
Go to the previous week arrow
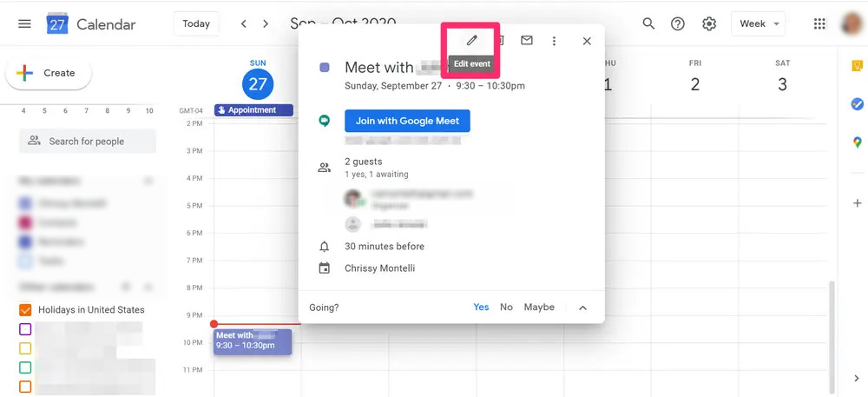click(x=244, y=23)
